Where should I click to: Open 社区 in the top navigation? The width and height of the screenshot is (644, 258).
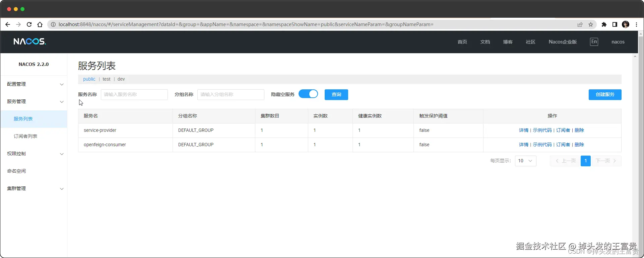pyautogui.click(x=530, y=42)
